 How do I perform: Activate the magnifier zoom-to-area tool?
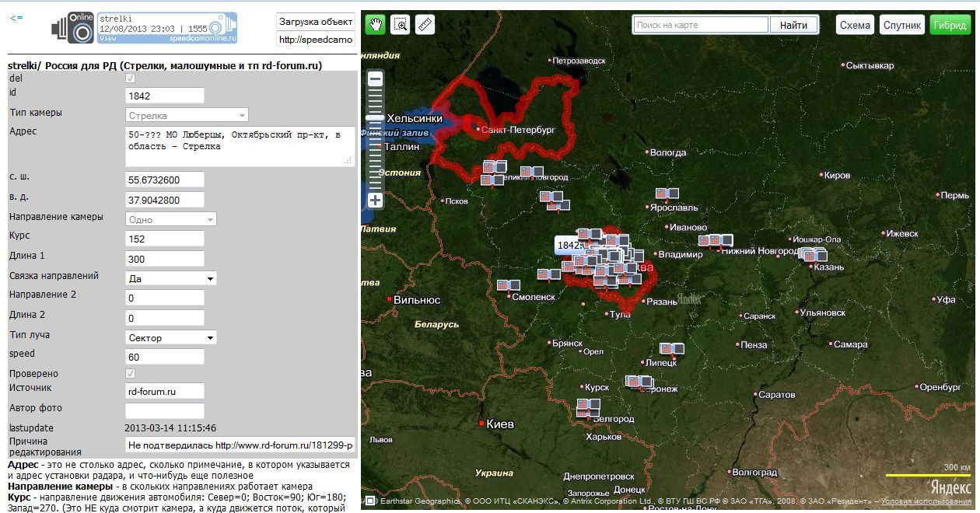coord(401,25)
